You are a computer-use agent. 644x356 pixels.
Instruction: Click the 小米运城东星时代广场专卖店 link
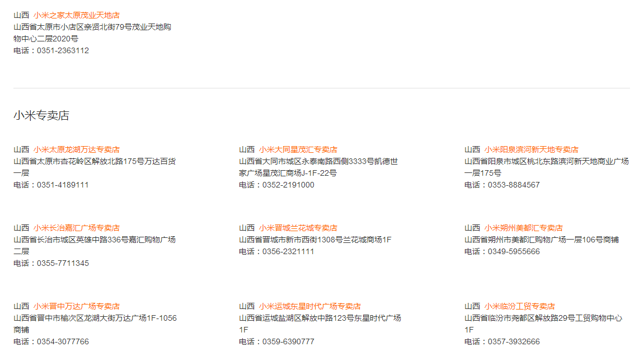point(309,306)
